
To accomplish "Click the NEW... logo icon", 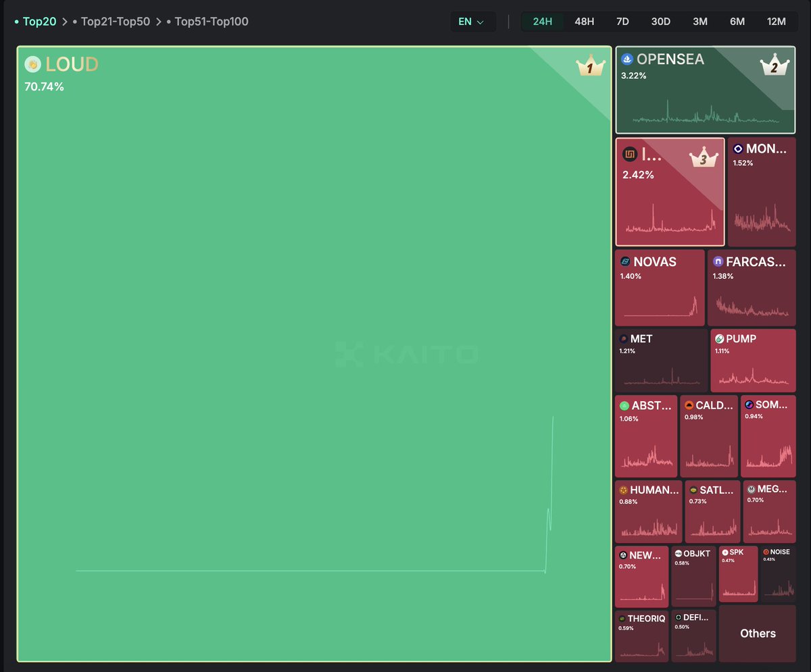I will point(623,555).
